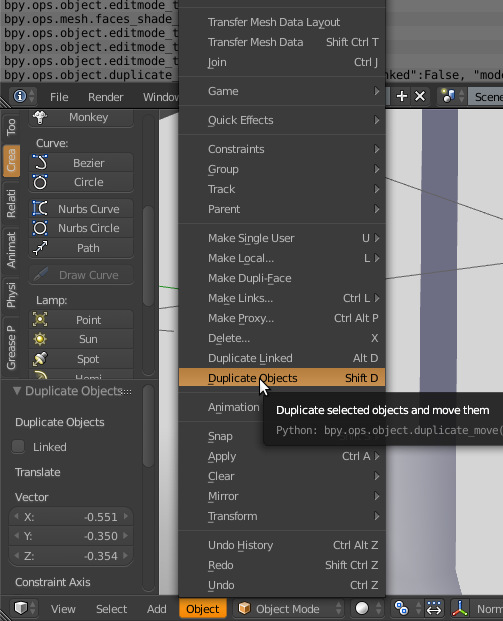Viewport: 503px width, 621px height.
Task: Expand the Make Single User submenu
Action: pyautogui.click(x=282, y=238)
